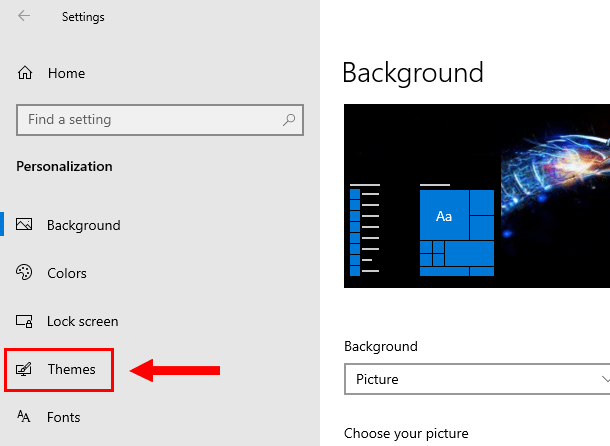Image resolution: width=610 pixels, height=446 pixels.
Task: Click the Colors palette icon
Action: point(25,273)
